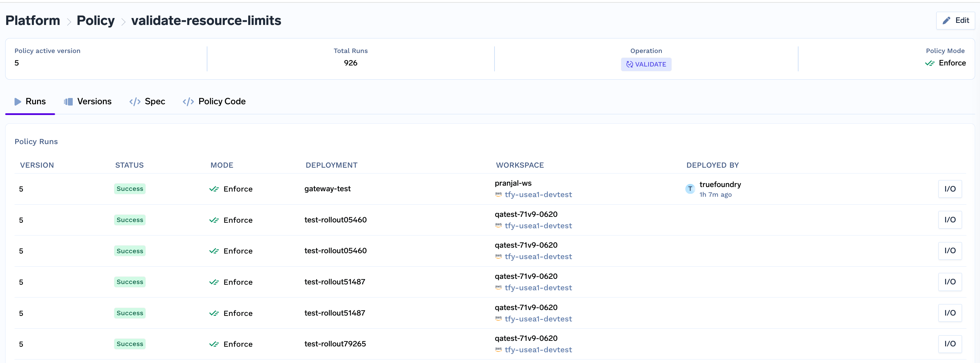Screen dimensions: 980x363
Task: Click the Policy Code brackets icon
Action: pos(188,101)
